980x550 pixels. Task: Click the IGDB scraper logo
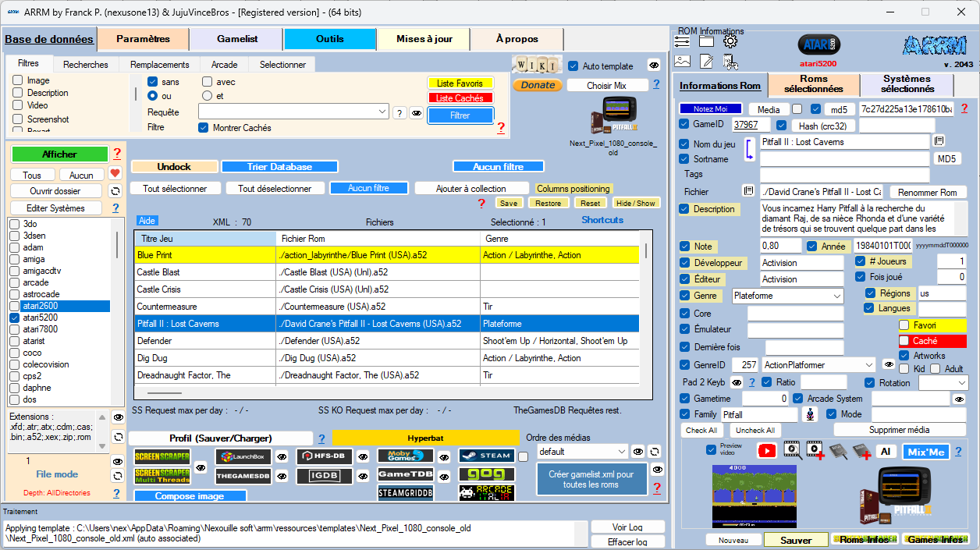[325, 474]
